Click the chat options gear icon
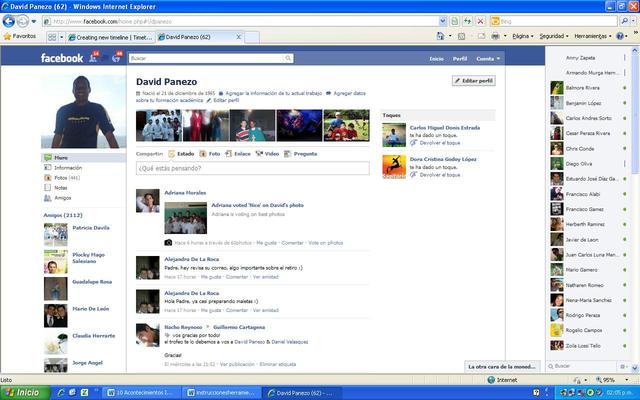 (x=623, y=367)
